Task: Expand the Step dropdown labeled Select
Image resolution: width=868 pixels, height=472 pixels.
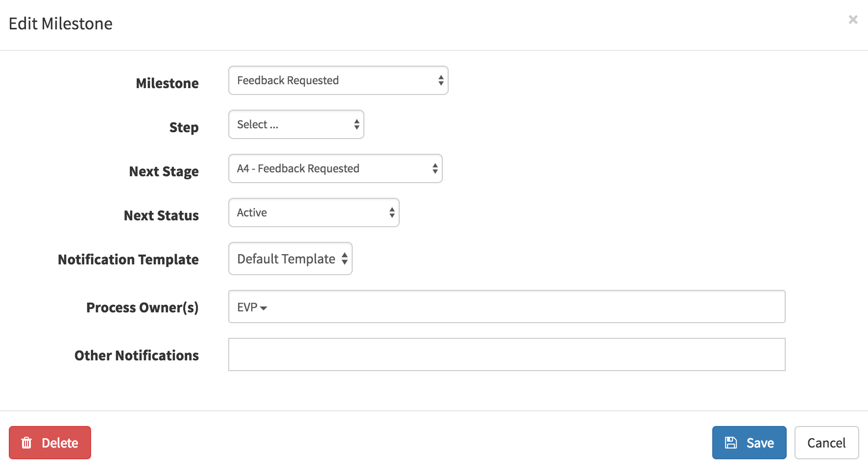Action: coord(296,124)
